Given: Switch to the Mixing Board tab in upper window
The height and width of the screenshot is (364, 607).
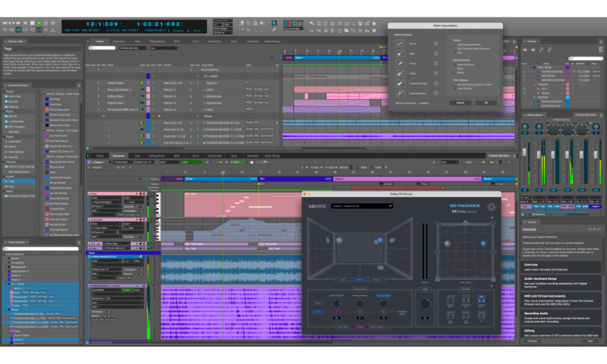Looking at the screenshot, I should [156, 41].
